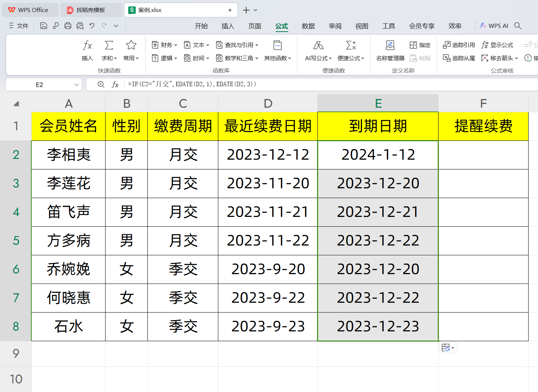The height and width of the screenshot is (392, 538).
Task: Select column E header
Action: point(378,103)
